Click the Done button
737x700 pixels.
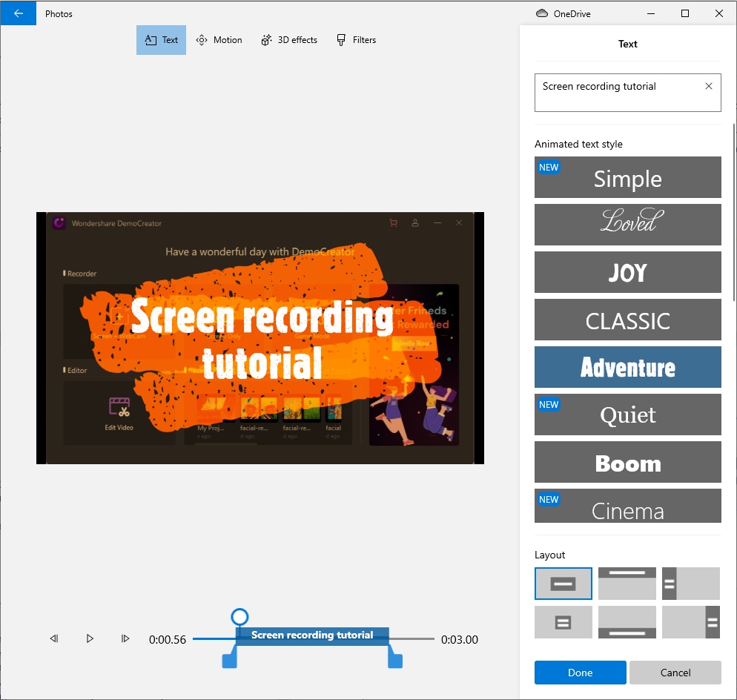coord(580,673)
